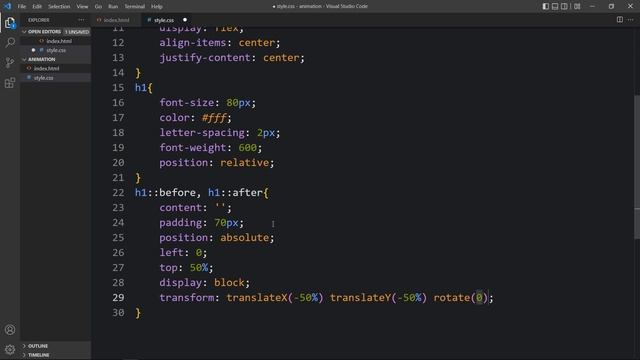Click the h1 selector on line 15
This screenshot has height=360, width=640.
141,88
